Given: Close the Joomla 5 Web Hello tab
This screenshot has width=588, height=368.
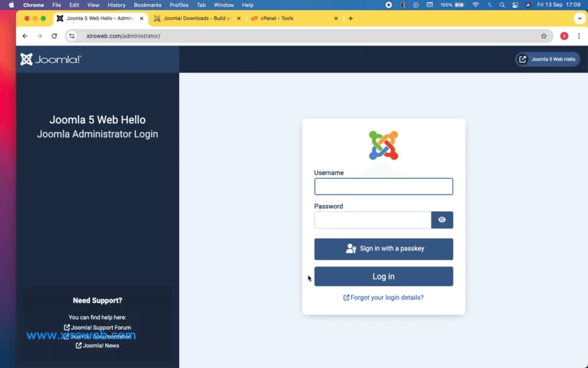Looking at the screenshot, I should click(x=142, y=18).
